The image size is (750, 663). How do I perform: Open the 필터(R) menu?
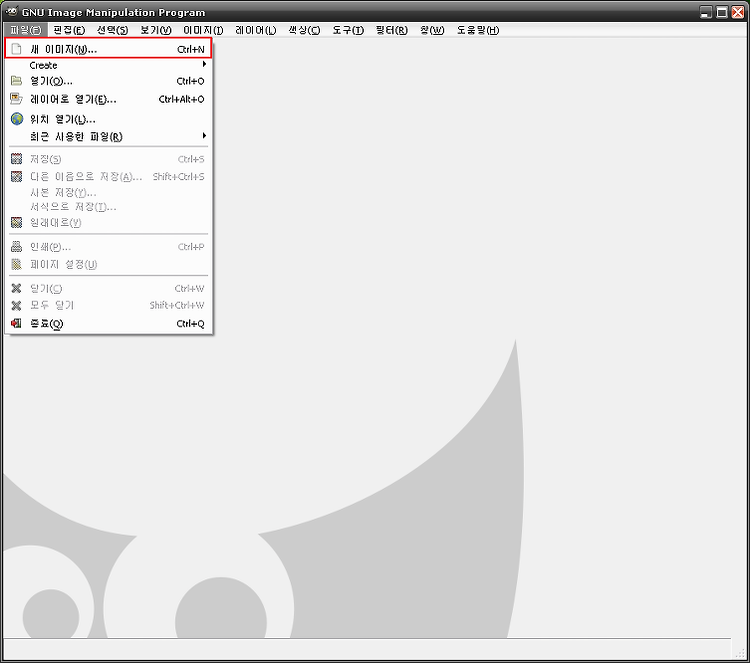(391, 30)
